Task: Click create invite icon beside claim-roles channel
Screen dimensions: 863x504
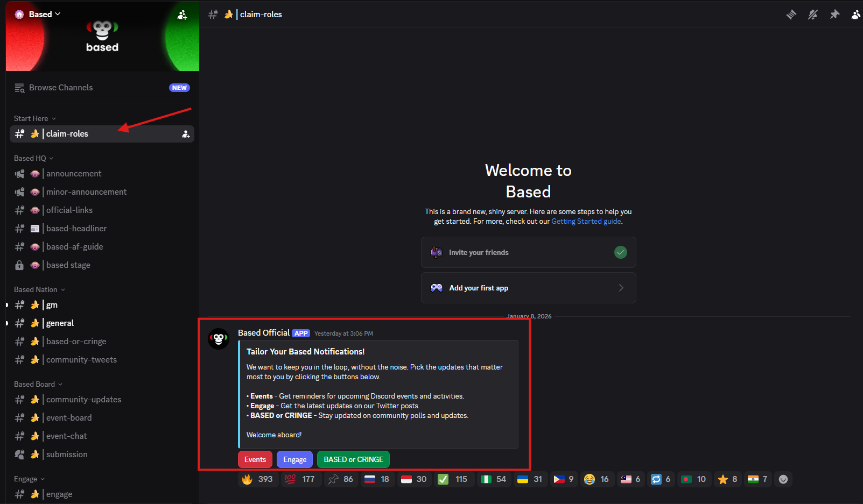Action: (186, 134)
